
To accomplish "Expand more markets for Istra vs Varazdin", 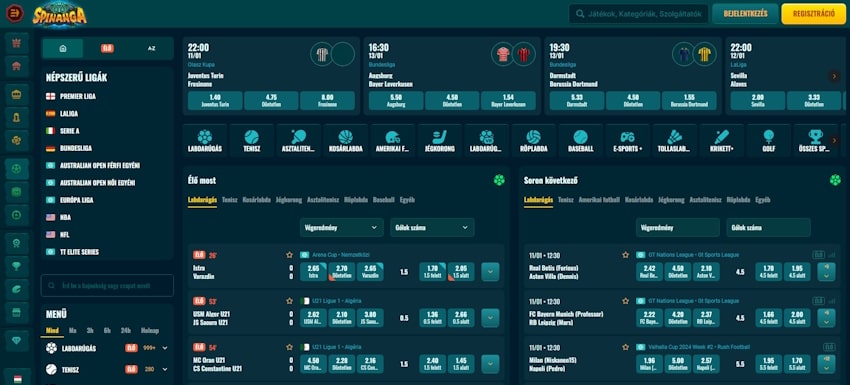I will point(490,272).
